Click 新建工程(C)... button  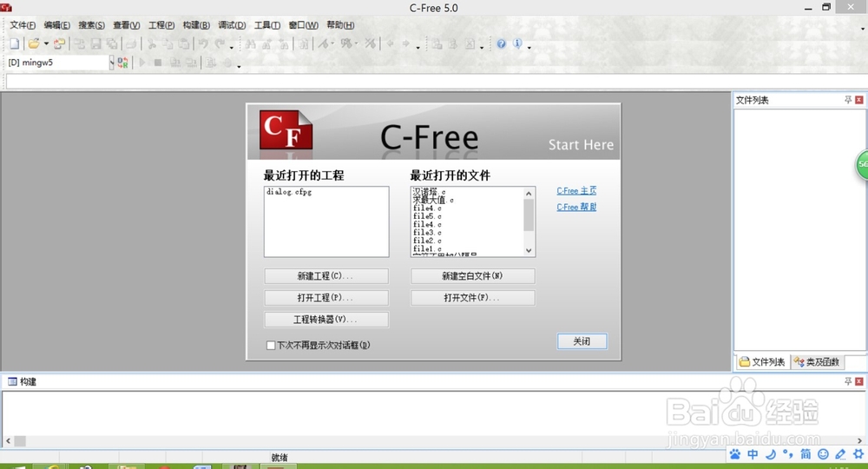click(x=326, y=275)
